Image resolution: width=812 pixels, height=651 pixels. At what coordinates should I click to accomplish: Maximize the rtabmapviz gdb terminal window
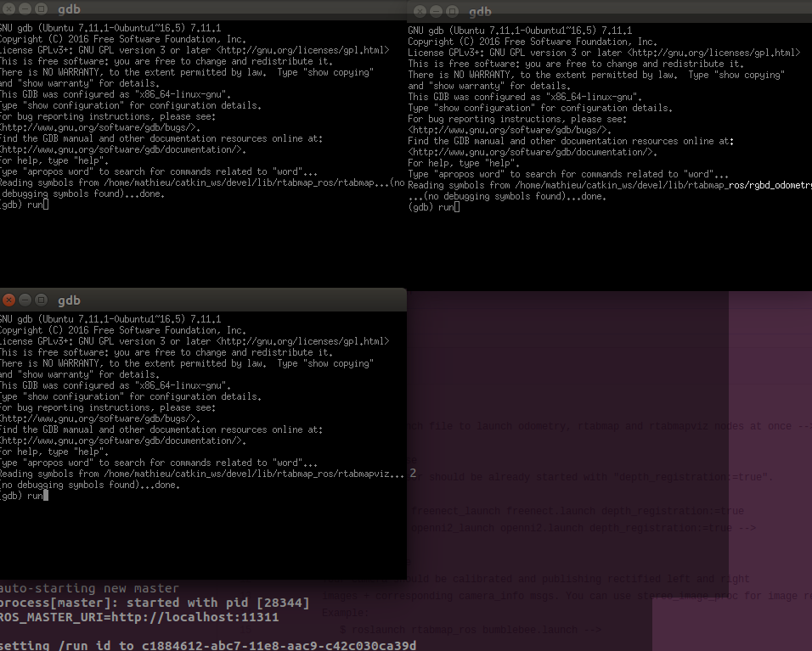41,300
